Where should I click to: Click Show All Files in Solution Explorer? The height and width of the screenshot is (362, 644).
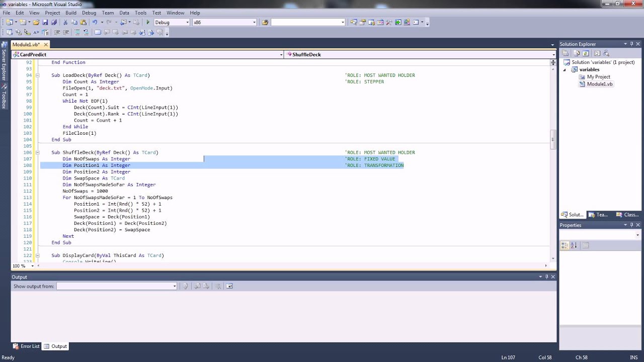[577, 53]
